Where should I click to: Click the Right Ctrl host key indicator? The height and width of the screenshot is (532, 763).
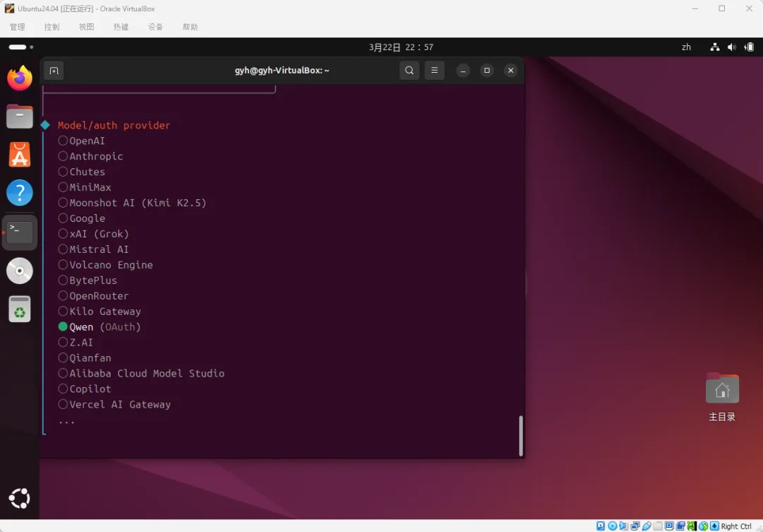(735, 526)
